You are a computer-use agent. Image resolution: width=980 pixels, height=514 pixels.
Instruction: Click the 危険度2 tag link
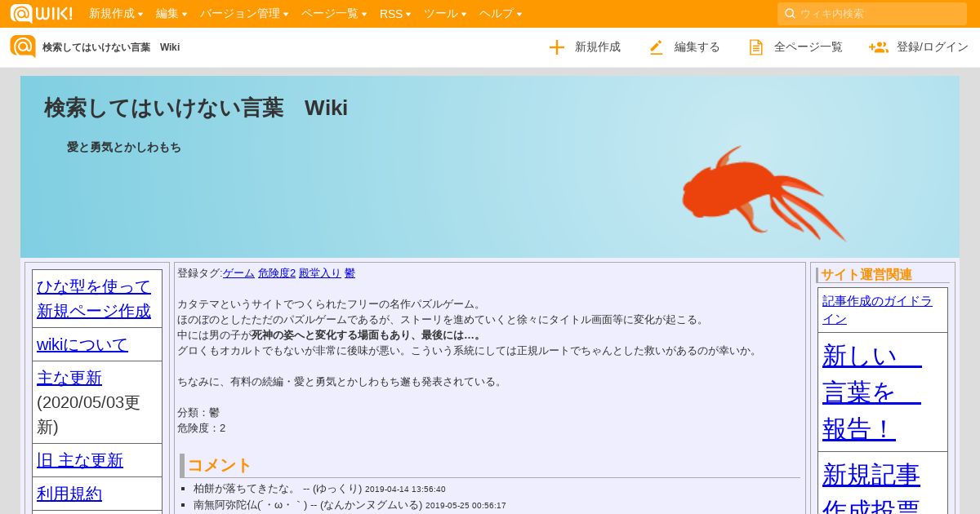click(277, 273)
